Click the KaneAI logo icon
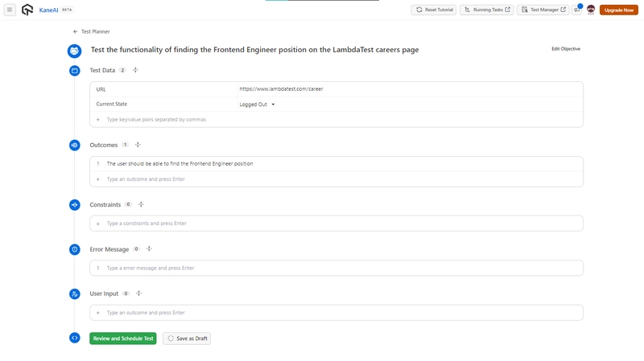This screenshot has width=644, height=361. [x=27, y=10]
